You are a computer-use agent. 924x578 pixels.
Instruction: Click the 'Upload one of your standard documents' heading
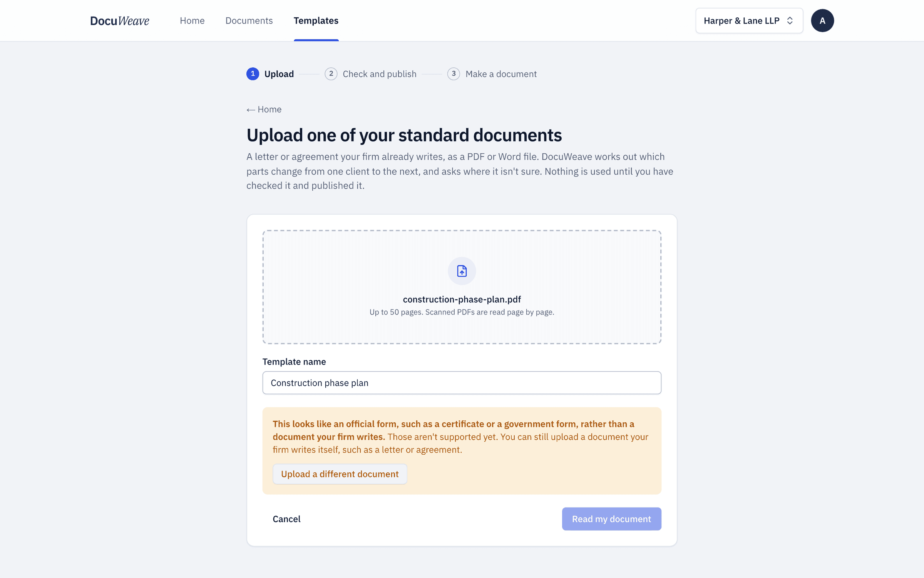click(404, 135)
